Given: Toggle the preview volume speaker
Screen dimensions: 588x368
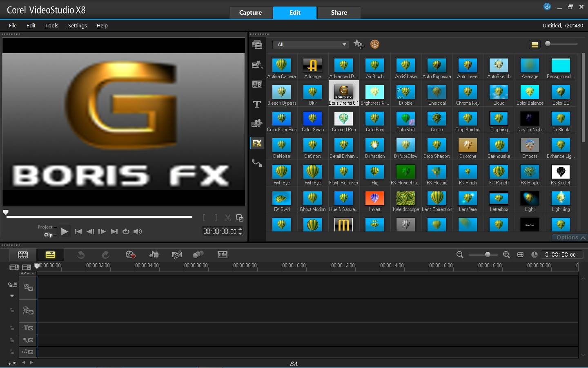Looking at the screenshot, I should [x=138, y=231].
